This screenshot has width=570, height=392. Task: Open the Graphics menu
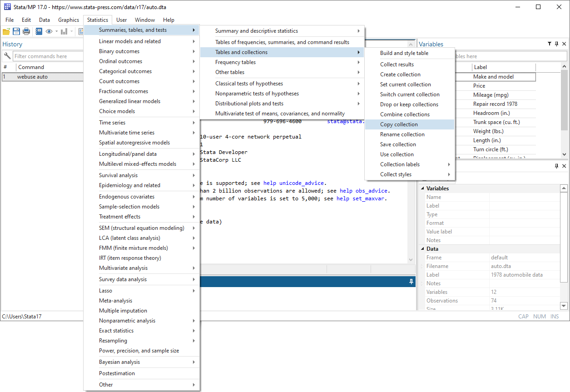click(68, 20)
